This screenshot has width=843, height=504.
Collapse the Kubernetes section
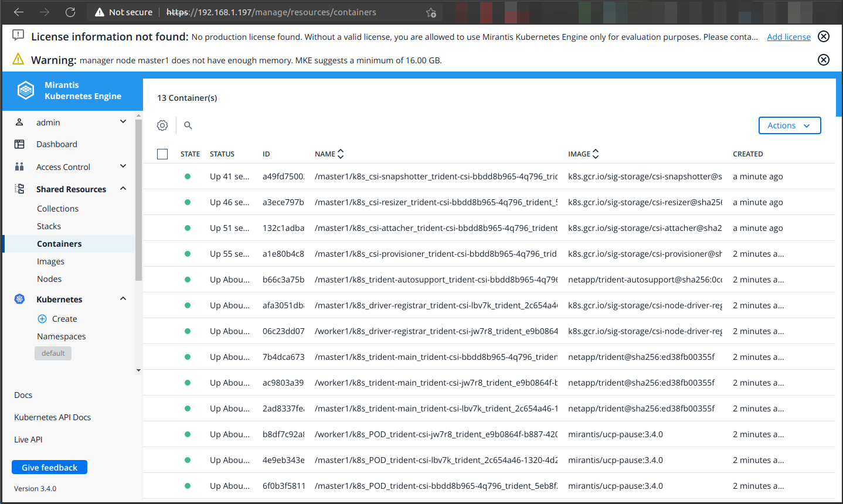(123, 298)
